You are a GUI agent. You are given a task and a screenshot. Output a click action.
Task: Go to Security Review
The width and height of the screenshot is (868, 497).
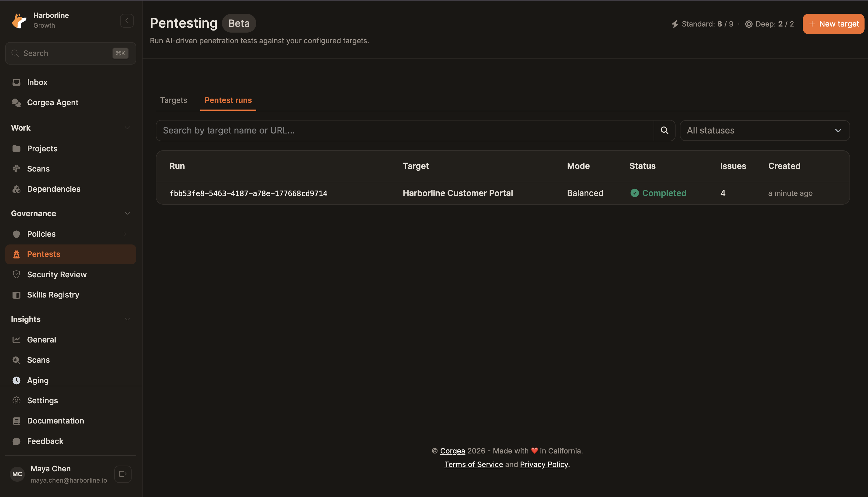coord(71,274)
